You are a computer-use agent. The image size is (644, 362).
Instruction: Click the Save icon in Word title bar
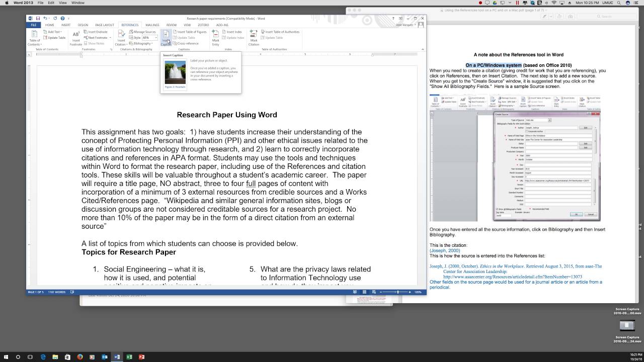38,18
